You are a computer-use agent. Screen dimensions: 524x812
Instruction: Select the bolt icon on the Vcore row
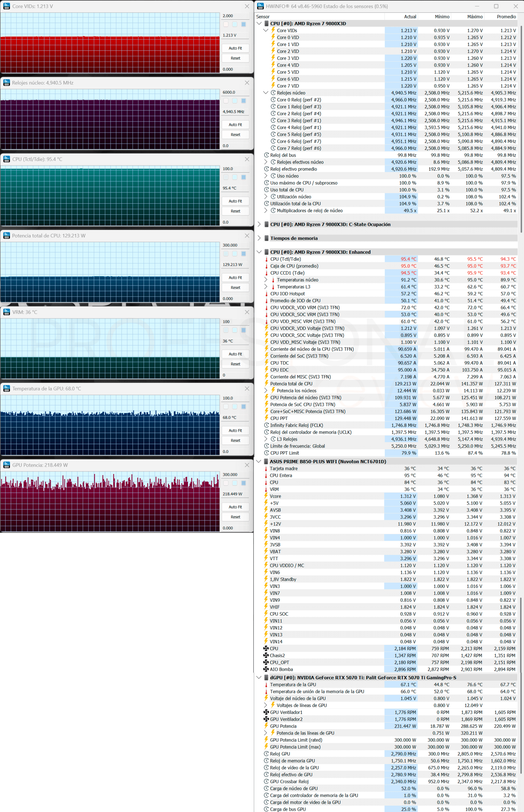(266, 496)
